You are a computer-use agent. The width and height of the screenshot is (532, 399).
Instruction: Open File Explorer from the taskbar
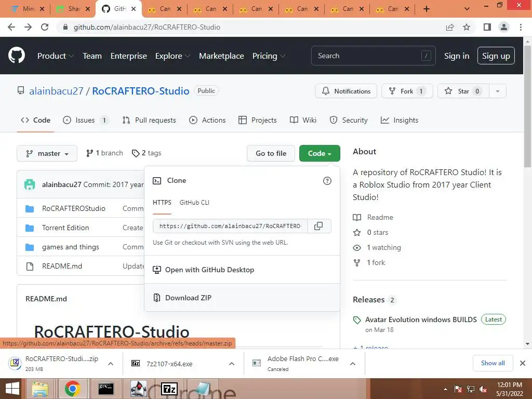coord(39,389)
